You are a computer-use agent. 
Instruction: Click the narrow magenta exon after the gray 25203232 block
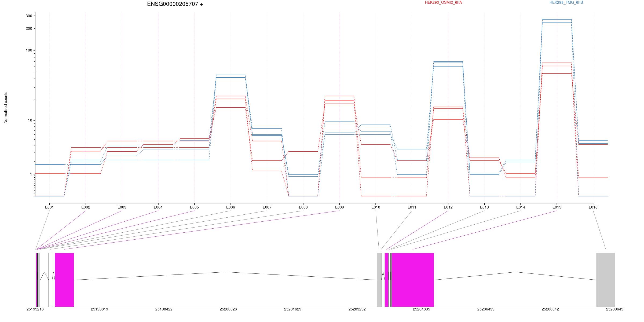click(x=386, y=280)
